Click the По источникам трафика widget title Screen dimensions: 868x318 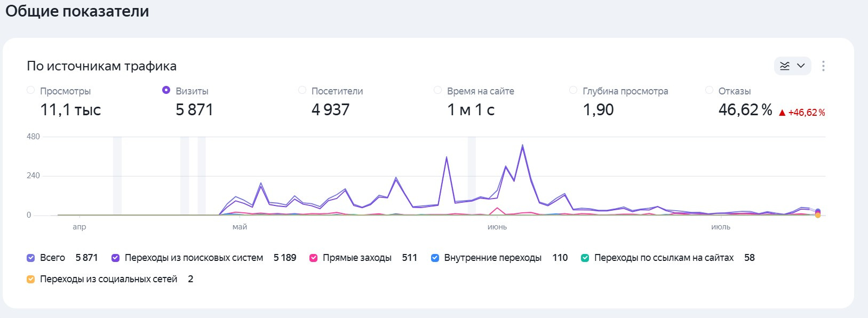[101, 66]
